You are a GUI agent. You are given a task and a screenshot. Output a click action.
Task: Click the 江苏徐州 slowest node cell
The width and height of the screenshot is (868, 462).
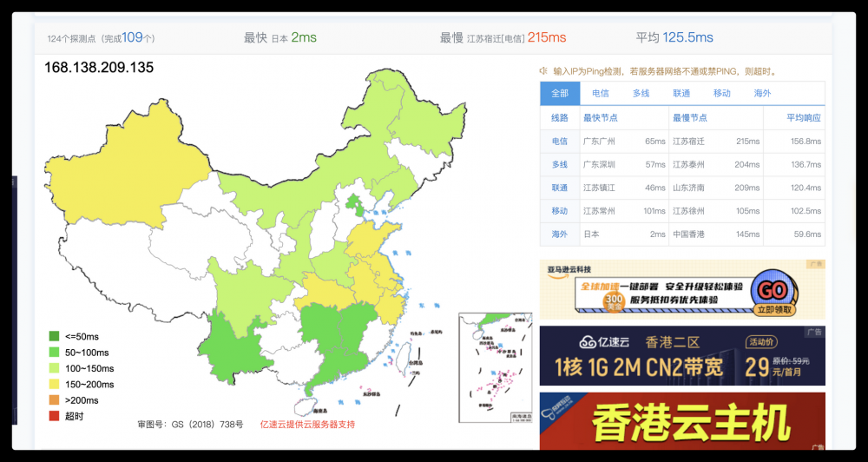[x=688, y=211]
